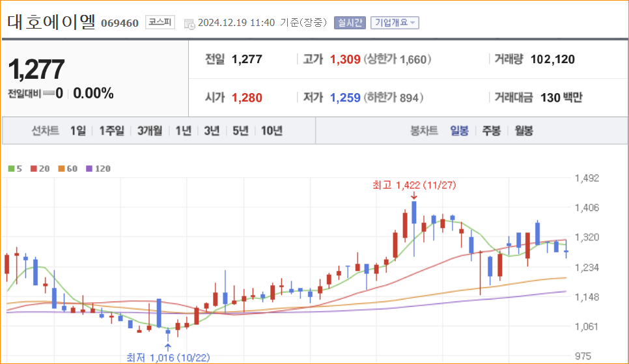Click the 0.00% change percentage

[93, 94]
